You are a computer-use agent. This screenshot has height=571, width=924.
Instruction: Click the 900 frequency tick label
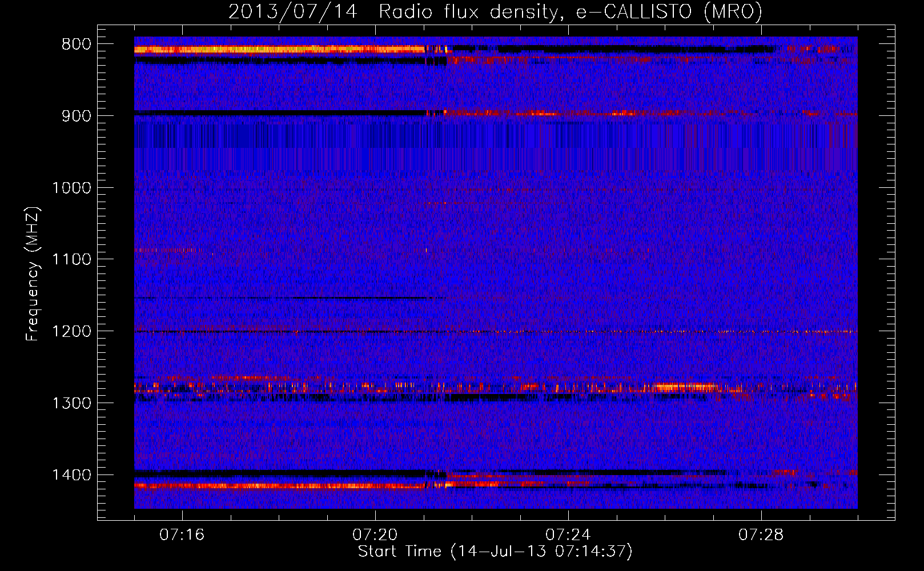point(77,116)
